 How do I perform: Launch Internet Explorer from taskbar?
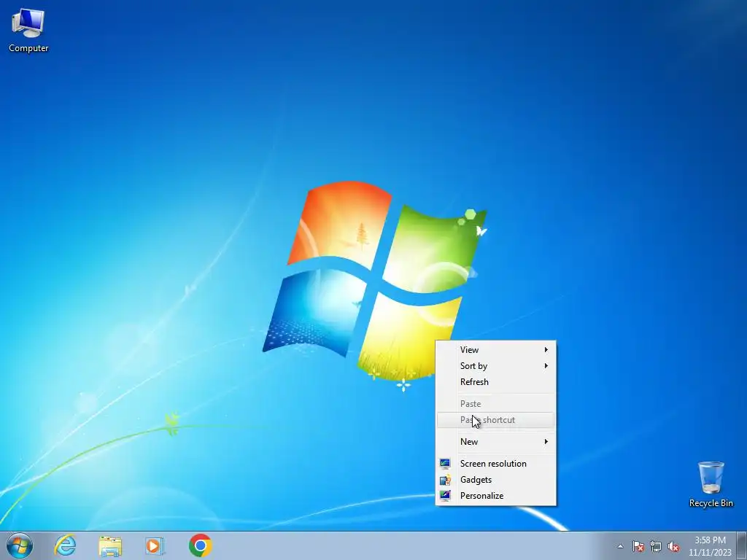point(65,545)
